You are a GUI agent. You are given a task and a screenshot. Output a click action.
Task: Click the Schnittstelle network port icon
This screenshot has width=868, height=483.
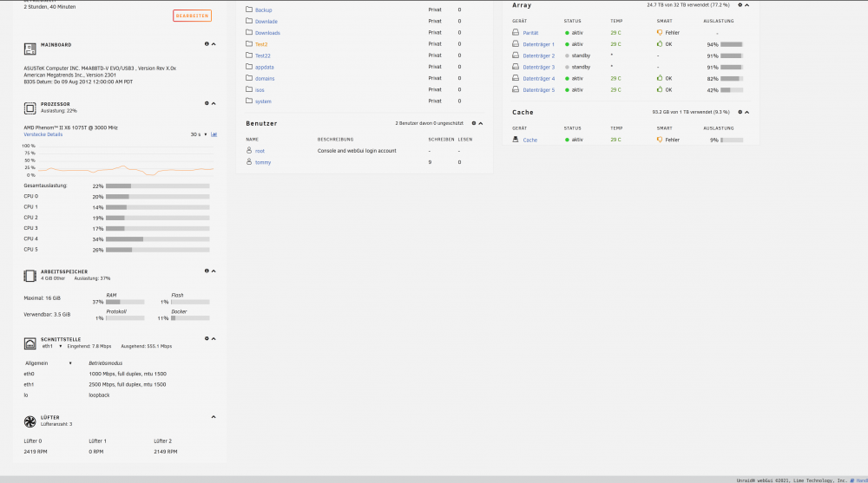tap(30, 343)
